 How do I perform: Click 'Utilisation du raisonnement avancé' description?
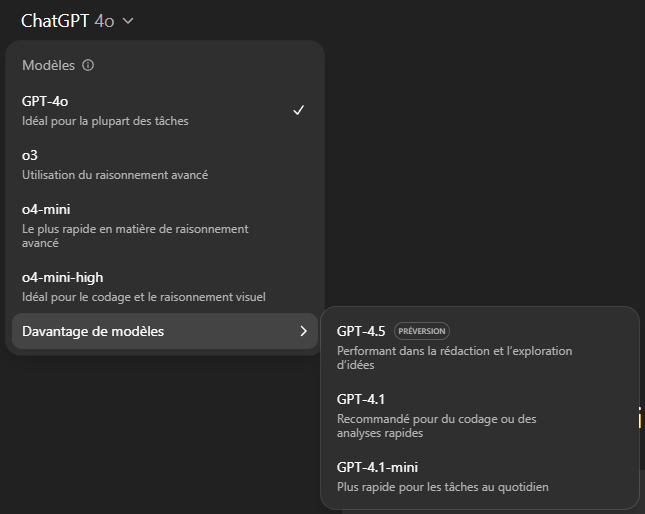click(115, 175)
